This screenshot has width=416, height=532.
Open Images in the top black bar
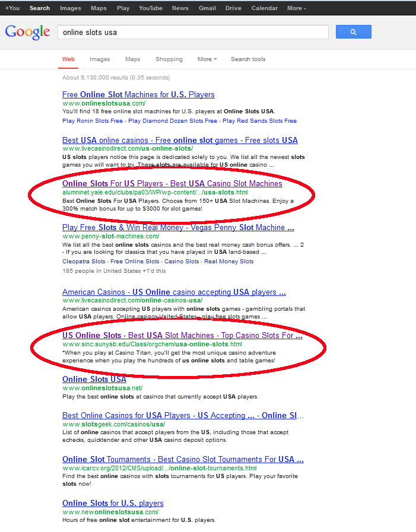click(70, 8)
